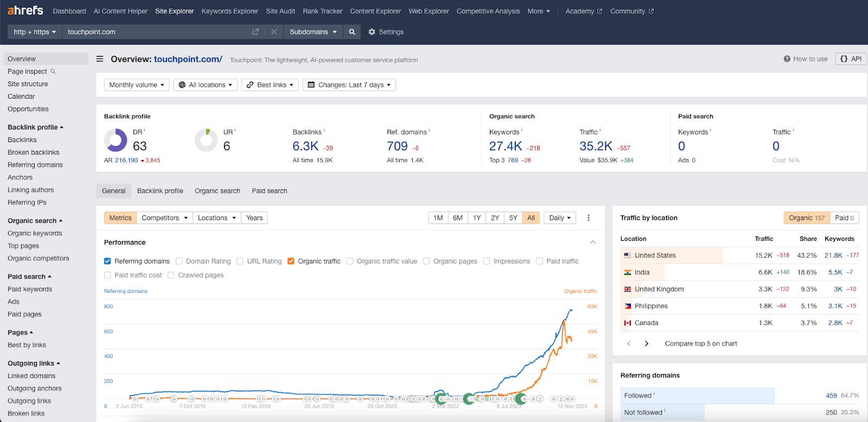Viewport: 868px width, 422px height.
Task: Select Paid 0 traffic toggle
Action: pyautogui.click(x=844, y=218)
